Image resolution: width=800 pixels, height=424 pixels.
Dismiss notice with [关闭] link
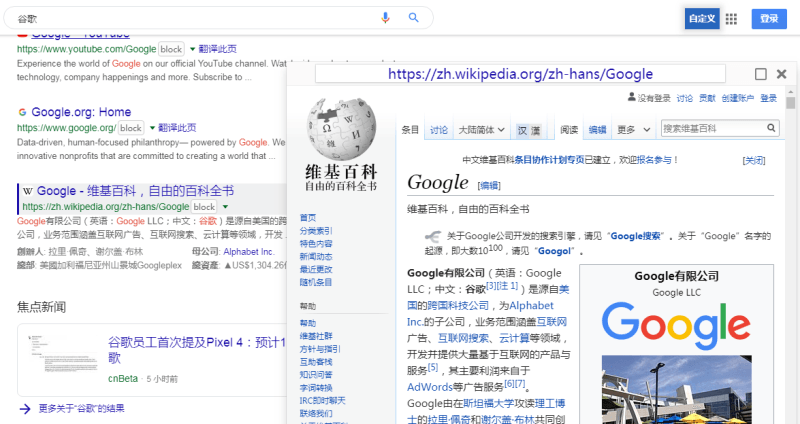tap(754, 160)
